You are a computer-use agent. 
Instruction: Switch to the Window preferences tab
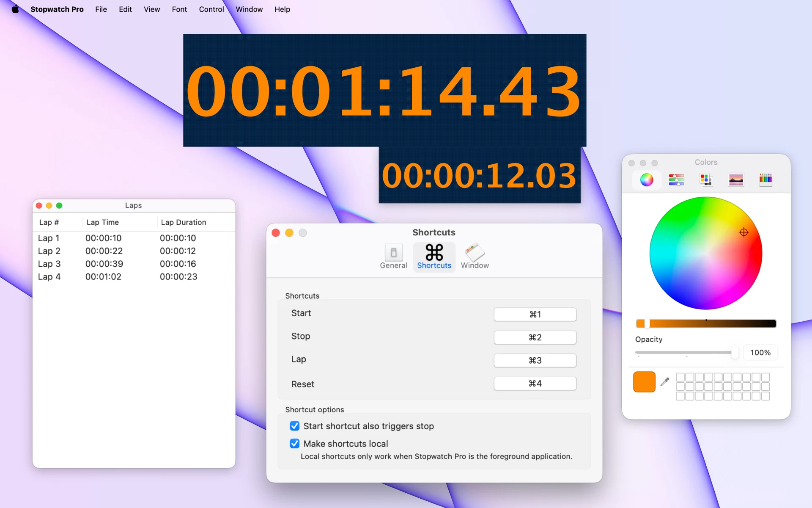point(475,257)
